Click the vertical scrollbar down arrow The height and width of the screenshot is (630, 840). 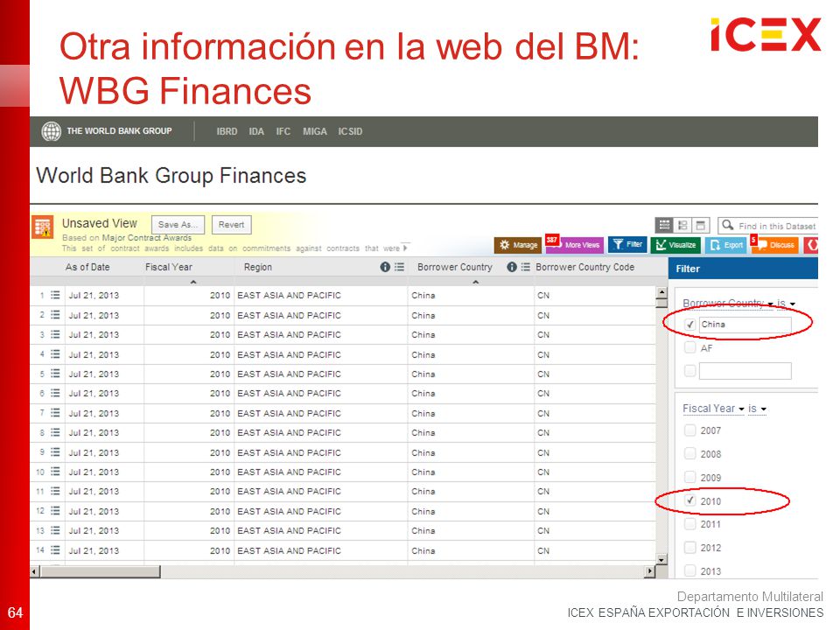(661, 560)
